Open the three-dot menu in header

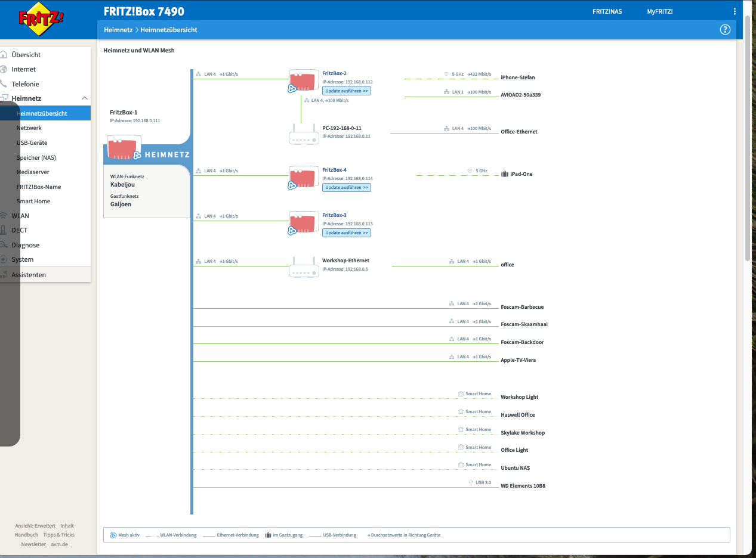(x=735, y=11)
